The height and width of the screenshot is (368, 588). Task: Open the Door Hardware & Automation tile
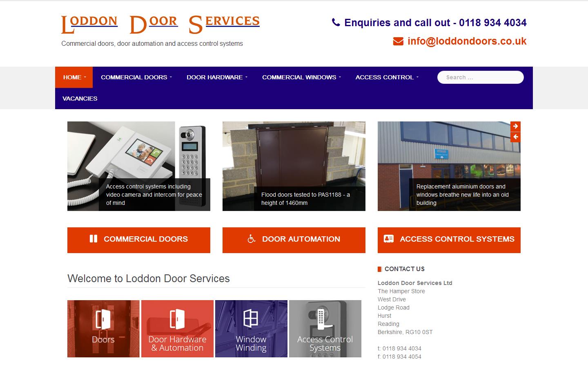[x=177, y=329]
